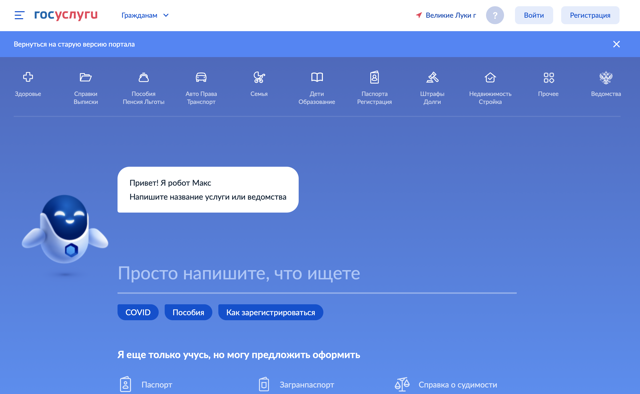640x394 pixels.
Task: Click the question mark help icon
Action: click(x=495, y=16)
